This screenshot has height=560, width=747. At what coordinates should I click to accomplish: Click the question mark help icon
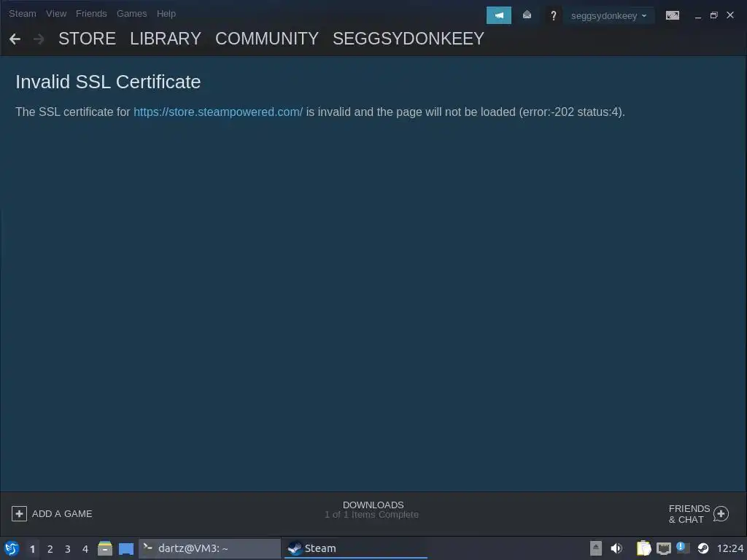(x=553, y=16)
